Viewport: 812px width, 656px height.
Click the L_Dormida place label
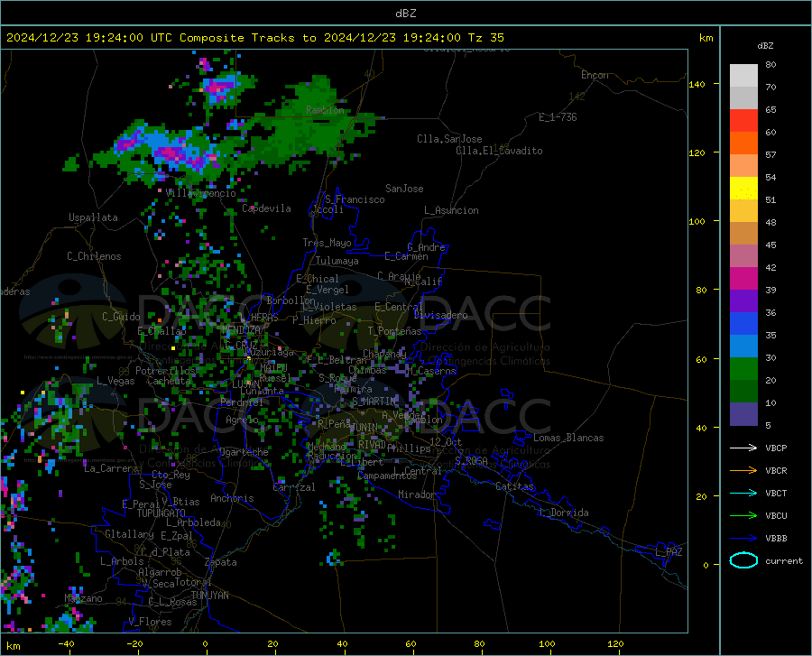coord(563,513)
